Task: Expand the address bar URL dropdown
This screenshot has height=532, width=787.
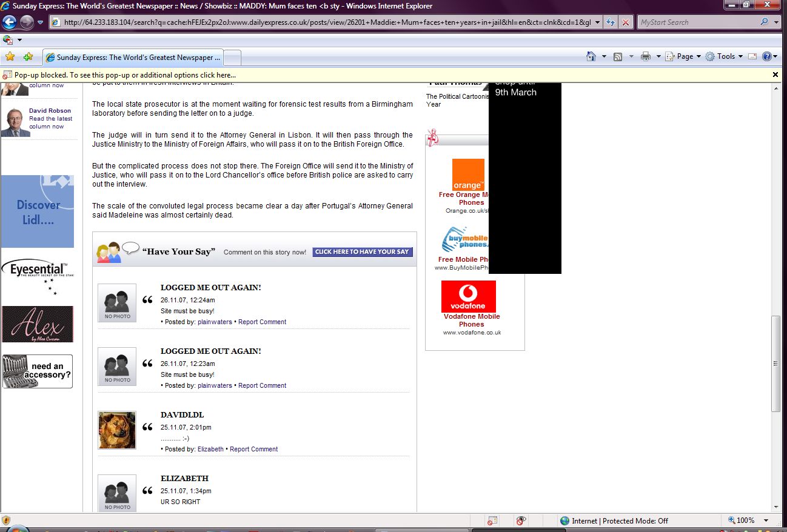Action: tap(598, 22)
